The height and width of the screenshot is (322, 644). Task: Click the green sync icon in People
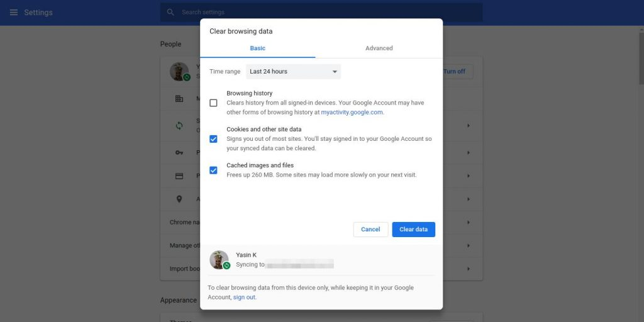tap(179, 126)
